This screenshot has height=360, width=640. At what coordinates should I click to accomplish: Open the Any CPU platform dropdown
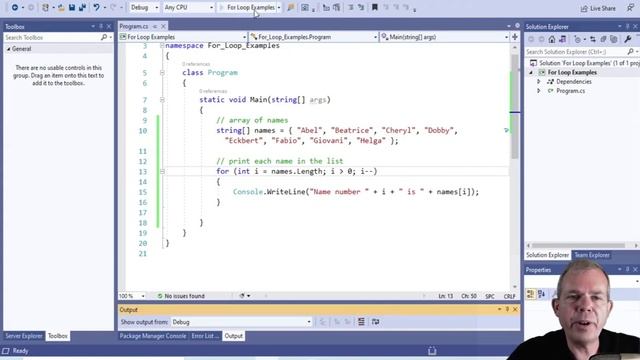pyautogui.click(x=188, y=7)
